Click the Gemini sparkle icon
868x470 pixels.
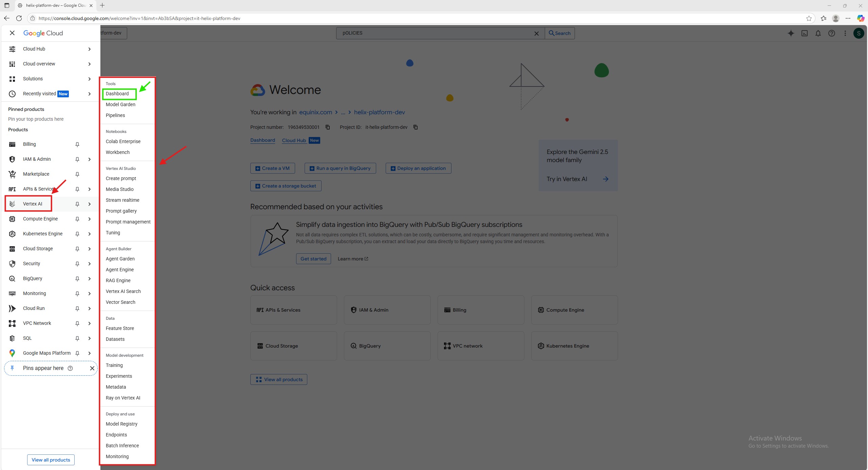[x=791, y=33]
